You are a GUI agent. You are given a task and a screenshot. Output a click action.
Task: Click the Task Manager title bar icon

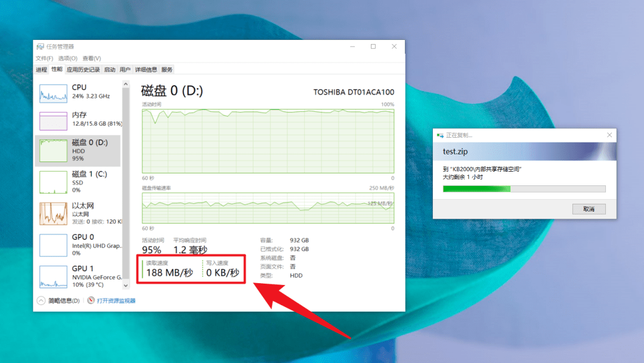click(41, 46)
